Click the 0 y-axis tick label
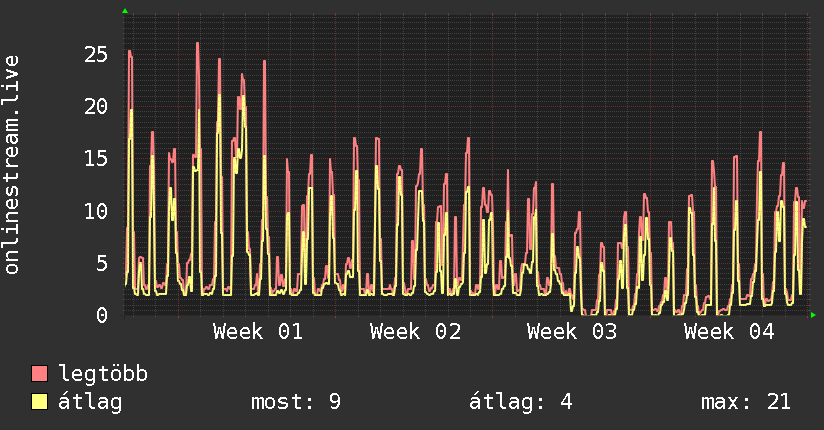824x430 pixels. click(102, 315)
